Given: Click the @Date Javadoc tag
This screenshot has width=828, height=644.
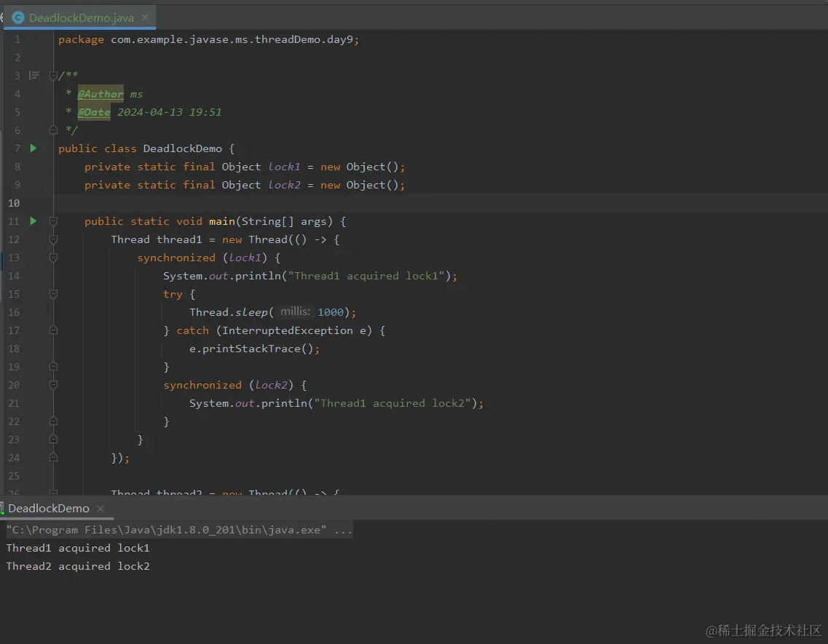Looking at the screenshot, I should pos(94,112).
